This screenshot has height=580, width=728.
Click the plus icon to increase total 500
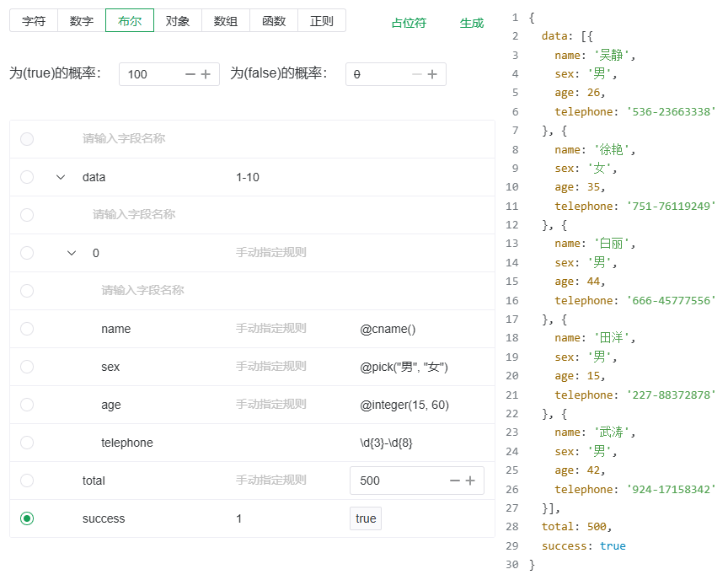470,481
